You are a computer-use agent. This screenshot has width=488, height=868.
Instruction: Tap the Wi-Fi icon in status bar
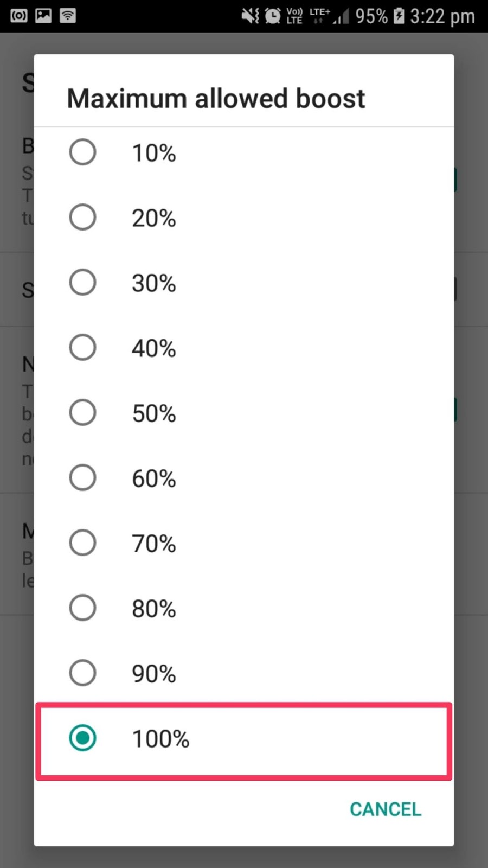(x=68, y=16)
